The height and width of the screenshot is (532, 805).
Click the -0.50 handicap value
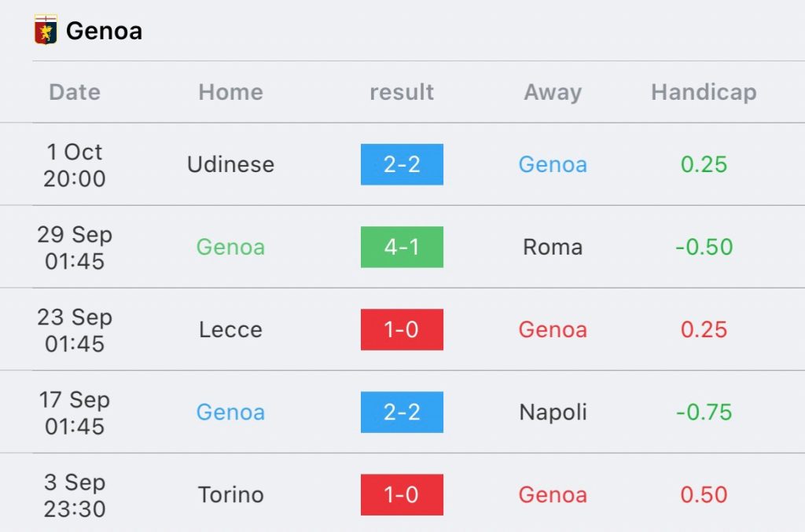(x=704, y=248)
